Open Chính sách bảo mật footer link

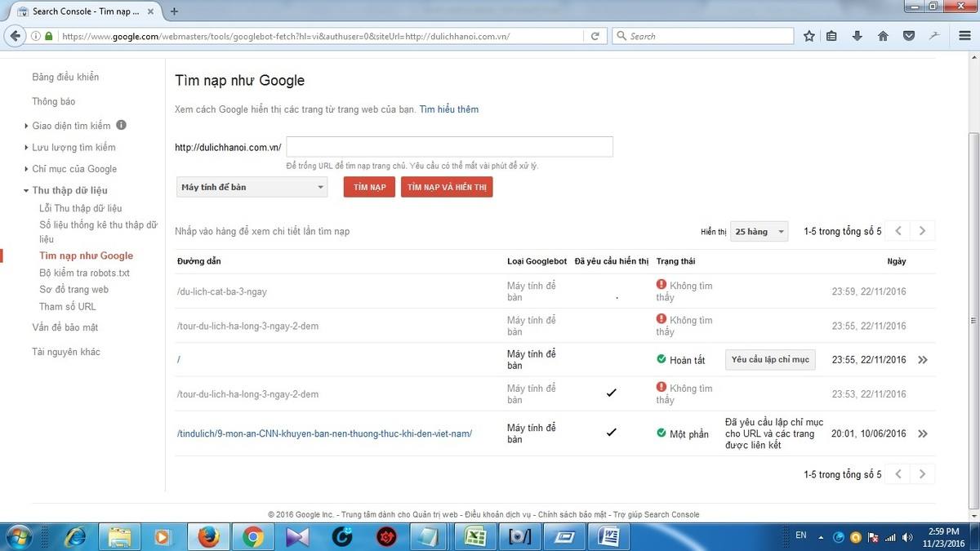[572, 514]
